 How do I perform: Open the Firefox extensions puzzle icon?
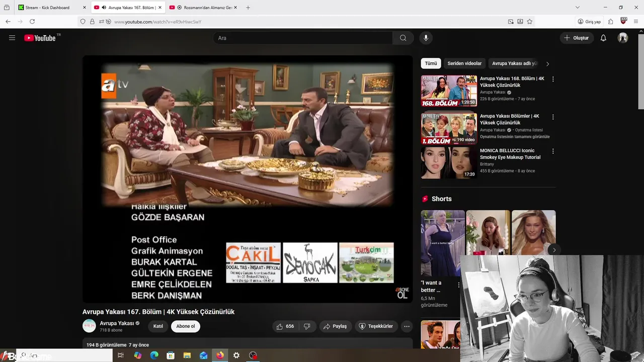click(610, 22)
